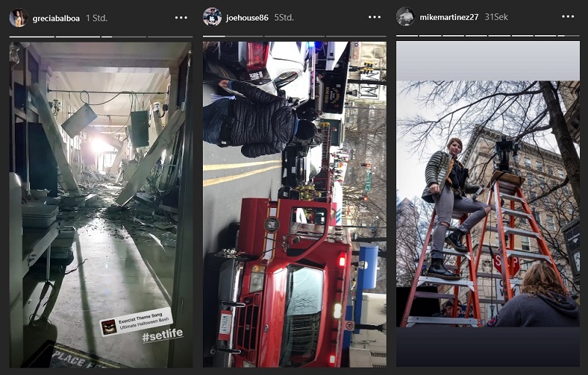The image size is (588, 375).
Task: Open more options for greciabalboa's story
Action: click(181, 18)
